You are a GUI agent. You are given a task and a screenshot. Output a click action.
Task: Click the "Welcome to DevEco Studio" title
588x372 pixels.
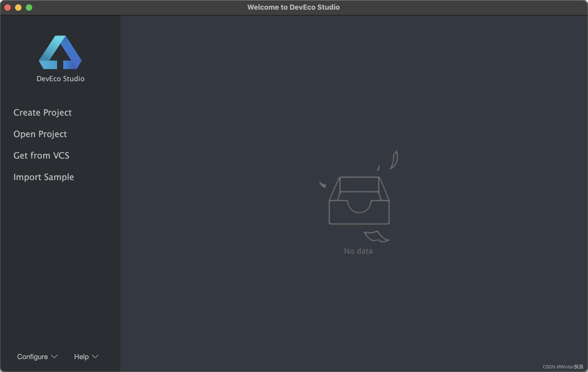[293, 7]
